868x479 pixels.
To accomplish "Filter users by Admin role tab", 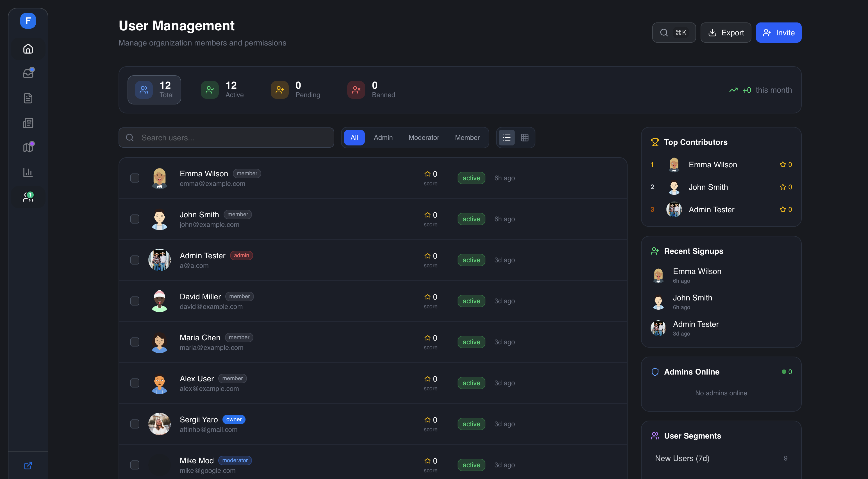I will [x=383, y=137].
